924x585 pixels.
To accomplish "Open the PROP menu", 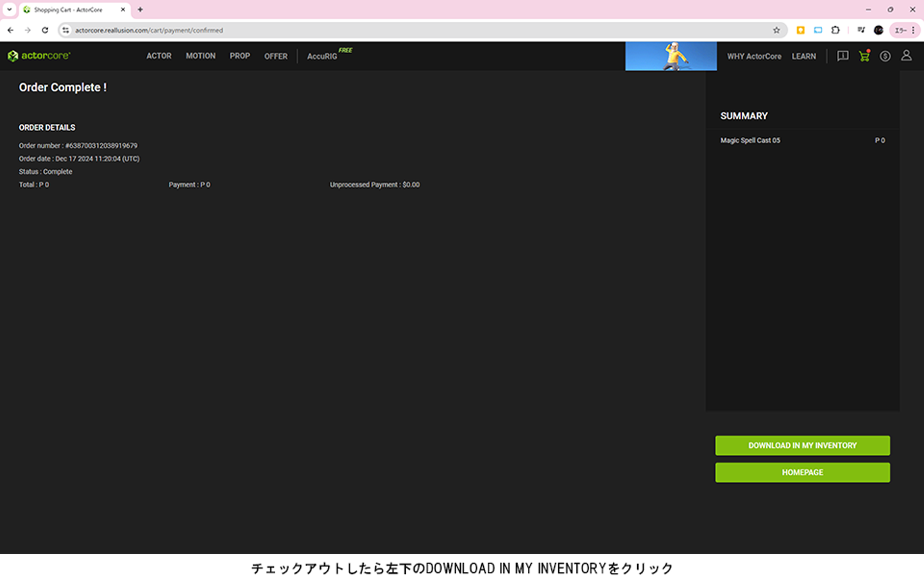I will pyautogui.click(x=240, y=56).
